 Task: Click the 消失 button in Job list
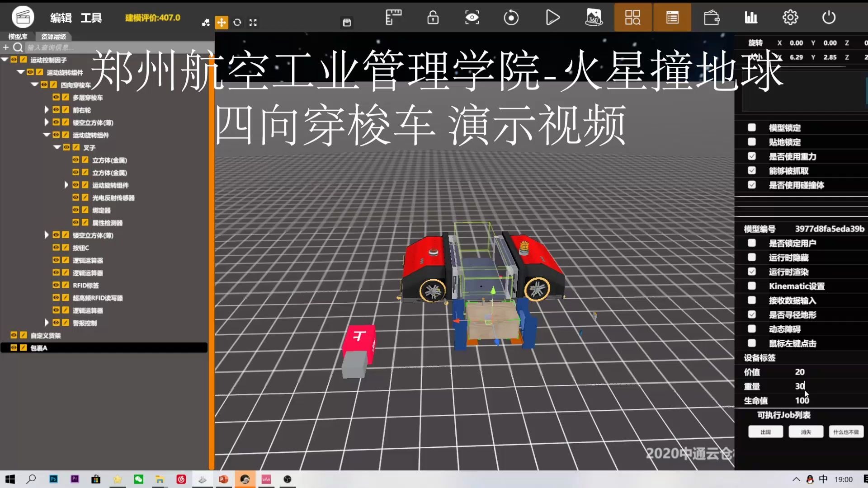(805, 432)
